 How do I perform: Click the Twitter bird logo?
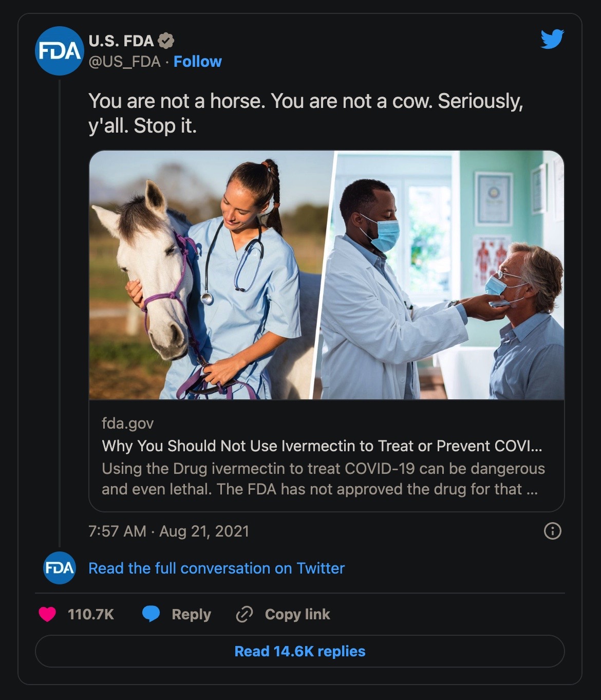pos(552,40)
